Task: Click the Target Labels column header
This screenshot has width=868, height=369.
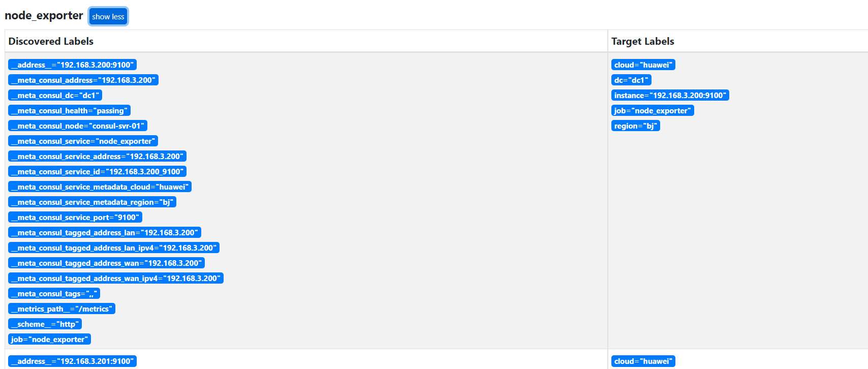Action: point(642,41)
